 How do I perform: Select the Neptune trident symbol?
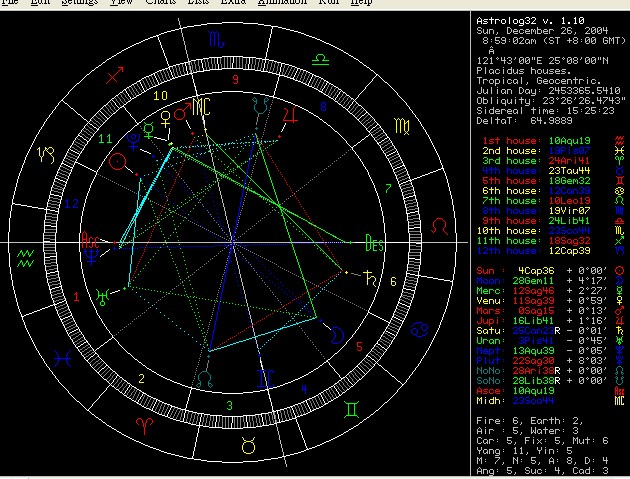[x=93, y=257]
